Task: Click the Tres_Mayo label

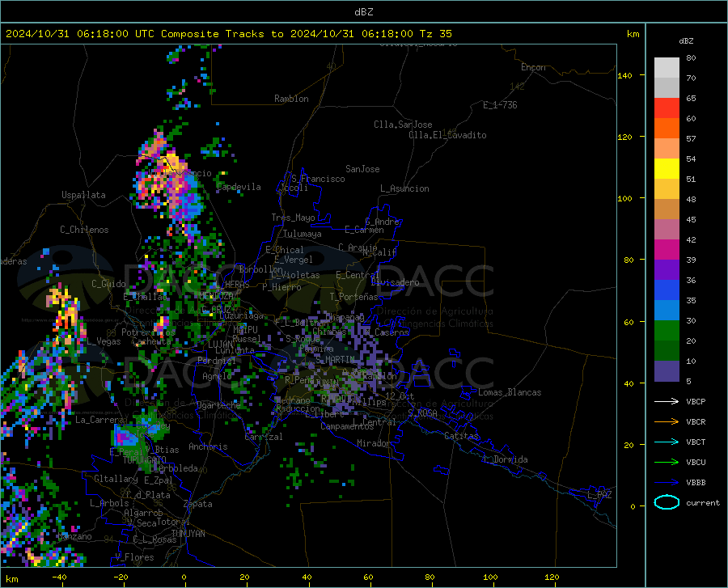Action: pos(293,218)
